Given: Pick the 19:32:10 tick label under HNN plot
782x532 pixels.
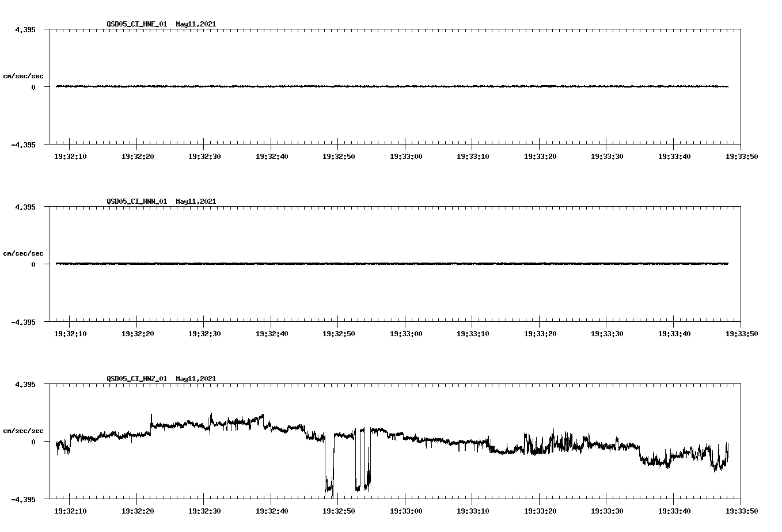Looking at the screenshot, I should tap(70, 334).
